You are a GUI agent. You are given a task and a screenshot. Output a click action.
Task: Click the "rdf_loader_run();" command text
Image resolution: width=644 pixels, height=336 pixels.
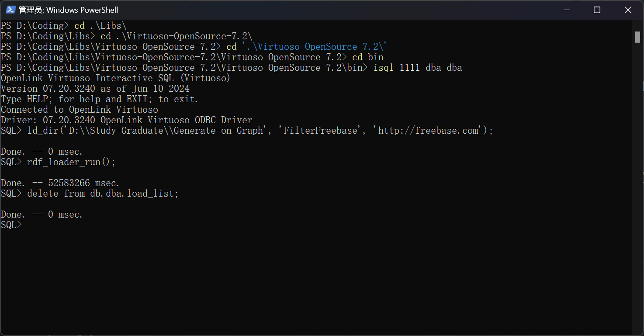[72, 162]
